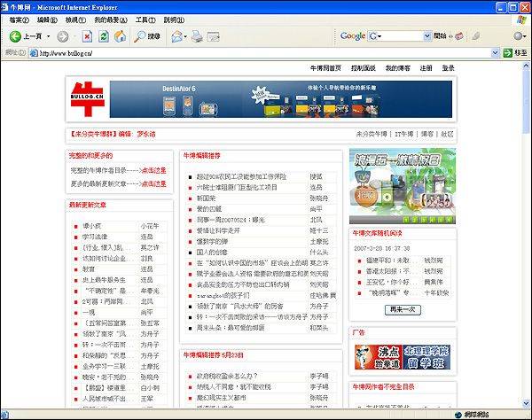
Task: Expand the address bar URL dropdown
Action: coord(496,53)
